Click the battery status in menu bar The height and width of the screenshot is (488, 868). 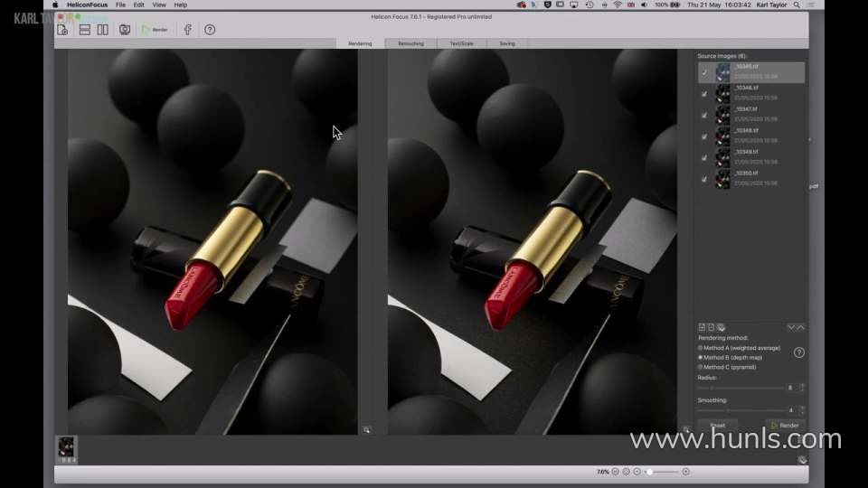667,5
